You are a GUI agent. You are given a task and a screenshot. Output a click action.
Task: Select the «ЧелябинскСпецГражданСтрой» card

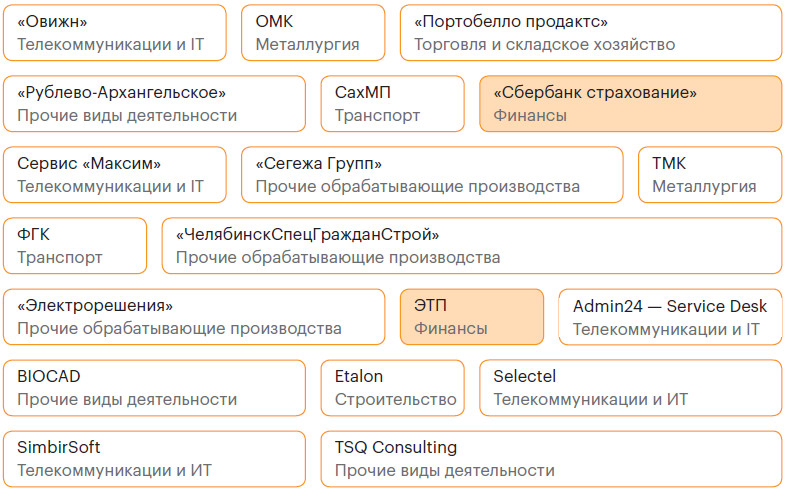click(471, 246)
